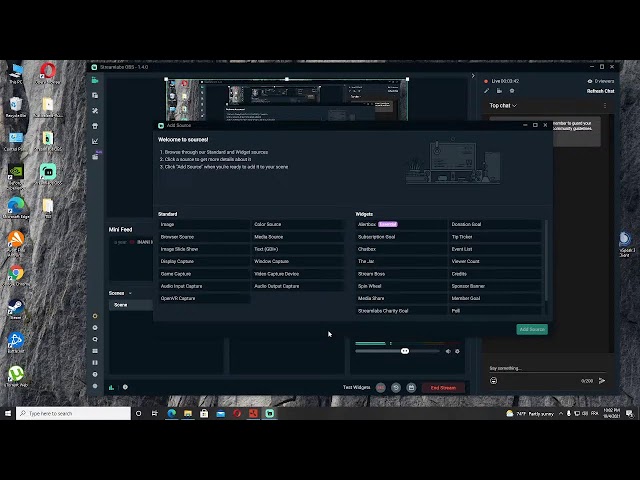Select the Tip Ticker widget
Viewport: 640px width, 480px height.
point(495,237)
